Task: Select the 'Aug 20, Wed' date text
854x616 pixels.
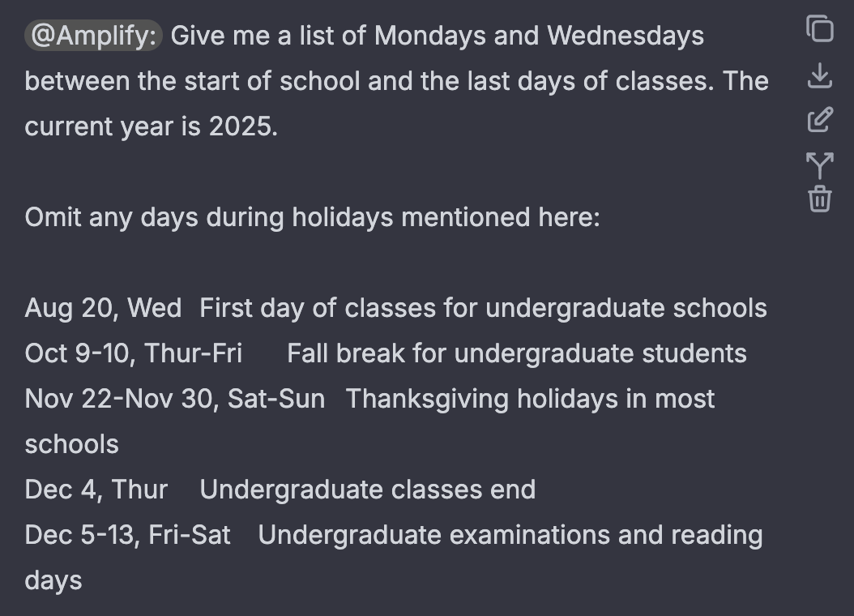Action: coord(103,308)
